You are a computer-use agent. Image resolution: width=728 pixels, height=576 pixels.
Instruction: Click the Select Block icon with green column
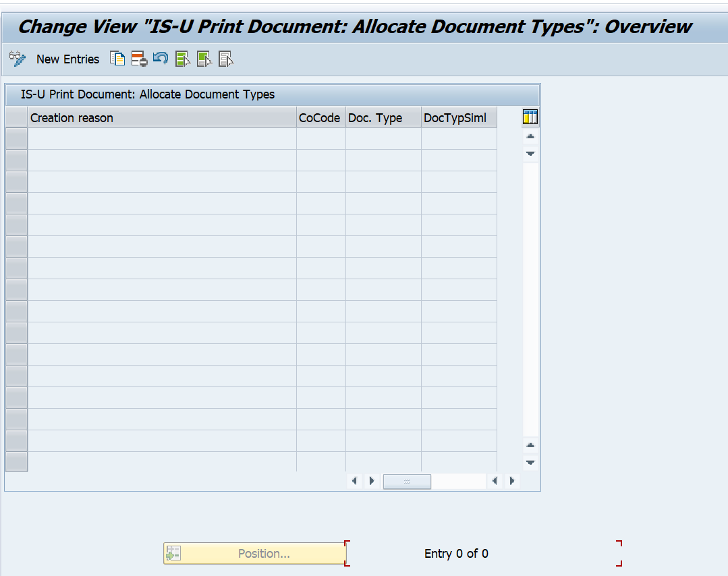(204, 59)
